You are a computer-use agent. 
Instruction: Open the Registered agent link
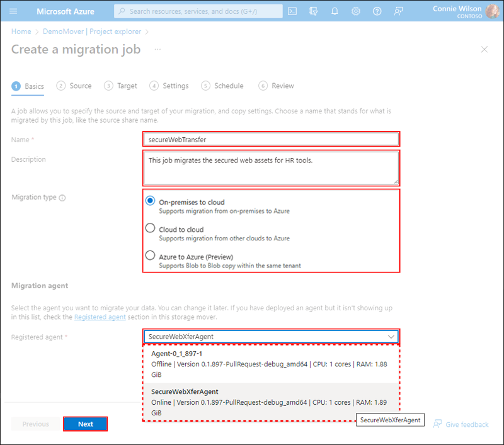click(100, 317)
